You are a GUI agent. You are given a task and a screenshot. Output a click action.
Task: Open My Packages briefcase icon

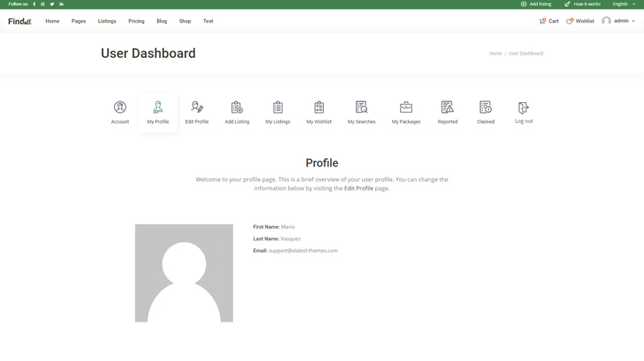click(406, 108)
